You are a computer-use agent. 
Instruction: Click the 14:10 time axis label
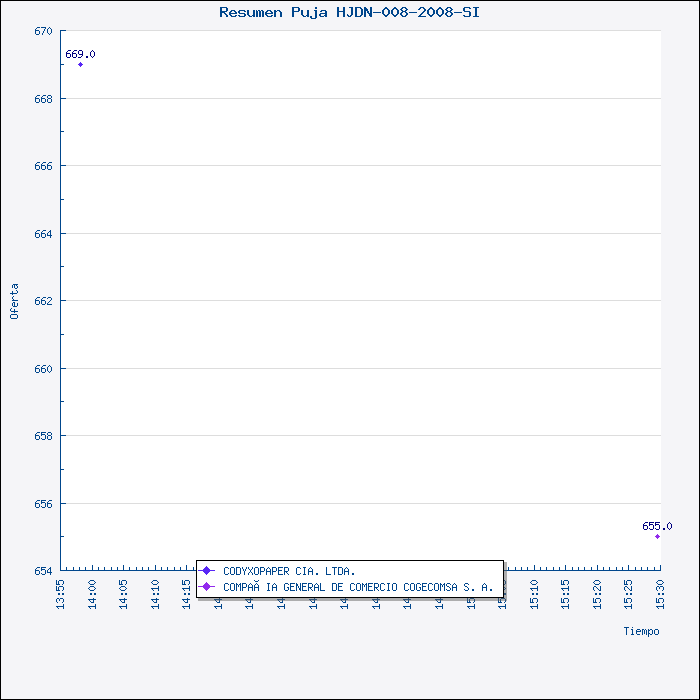coord(156,592)
